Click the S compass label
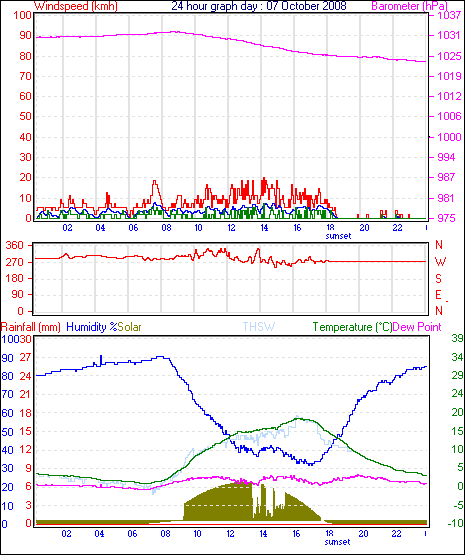 pyautogui.click(x=439, y=279)
